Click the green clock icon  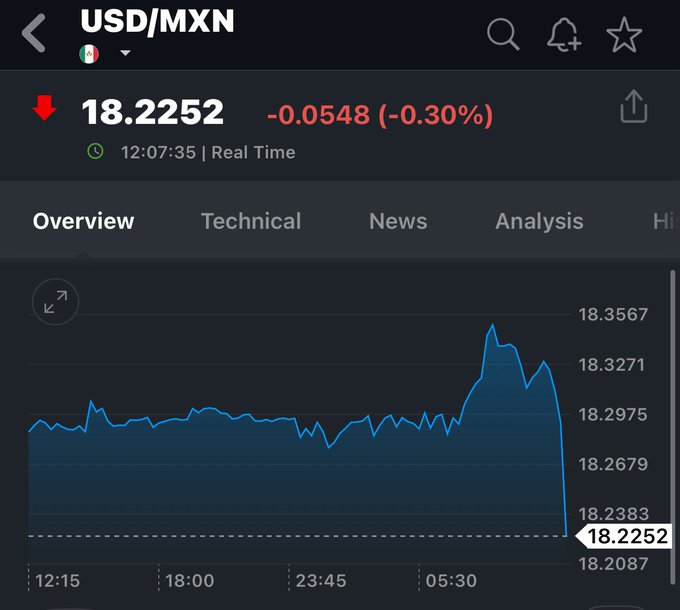click(x=96, y=152)
